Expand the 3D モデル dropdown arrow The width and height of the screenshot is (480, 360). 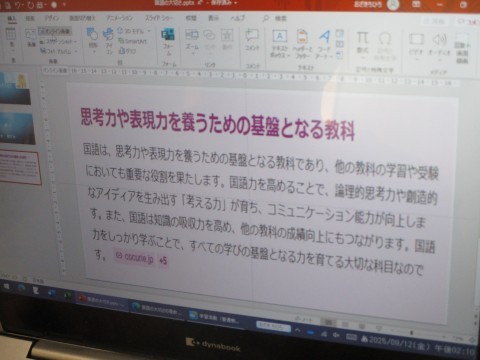click(149, 31)
